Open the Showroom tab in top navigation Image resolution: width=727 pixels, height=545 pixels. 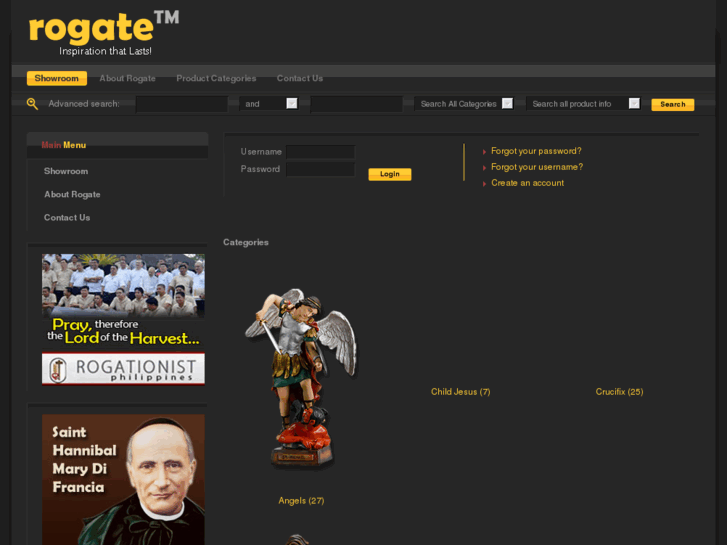tap(57, 78)
